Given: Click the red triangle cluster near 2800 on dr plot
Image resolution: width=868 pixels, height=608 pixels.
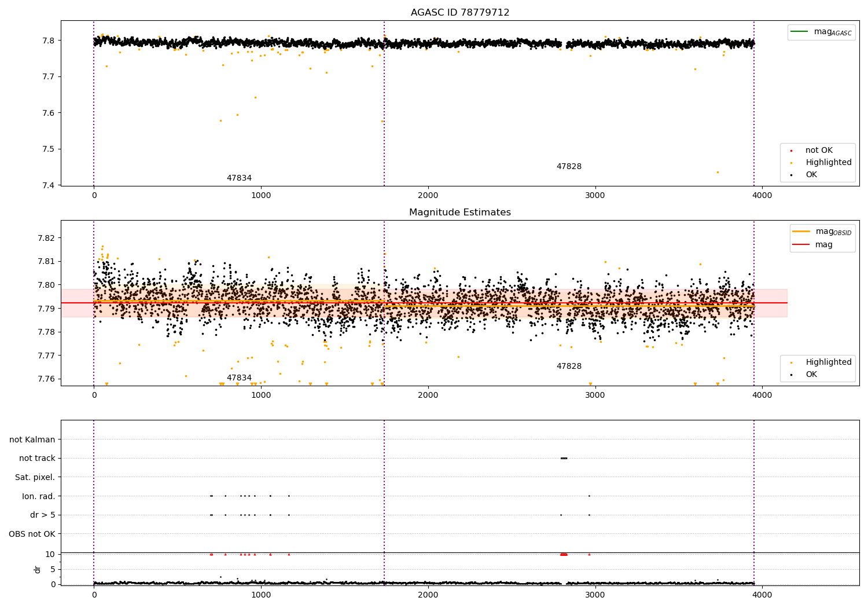Looking at the screenshot, I should pyautogui.click(x=564, y=555).
